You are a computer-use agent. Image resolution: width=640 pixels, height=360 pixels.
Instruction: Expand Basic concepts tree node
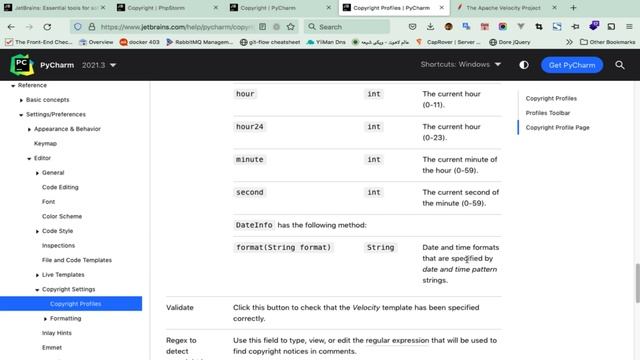tap(21, 100)
